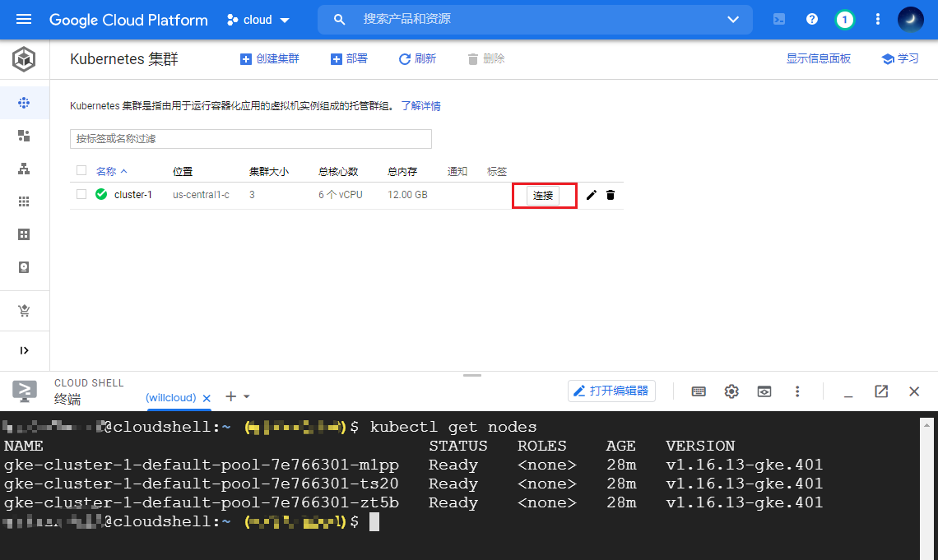Click the Cloud Shell panel resize handle

coord(472,375)
